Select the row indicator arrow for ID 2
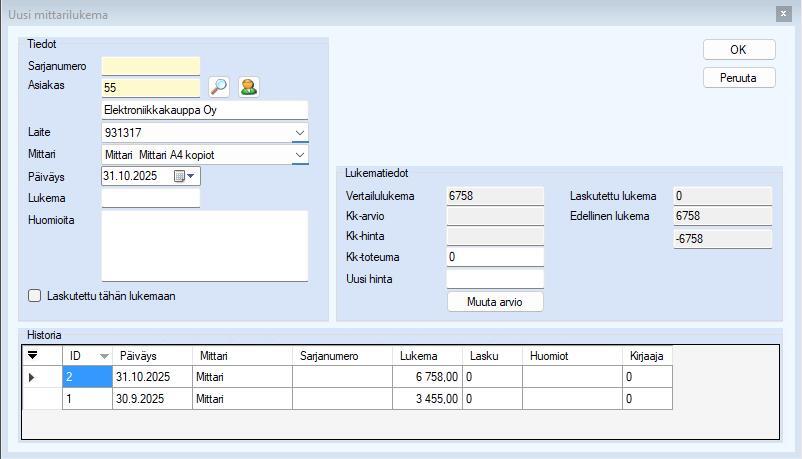 (32, 377)
